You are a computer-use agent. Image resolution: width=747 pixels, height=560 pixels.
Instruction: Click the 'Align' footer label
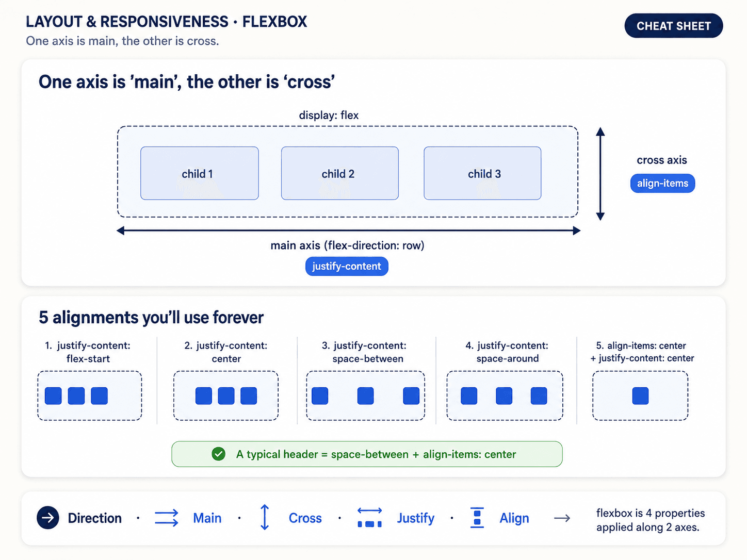[x=514, y=518]
